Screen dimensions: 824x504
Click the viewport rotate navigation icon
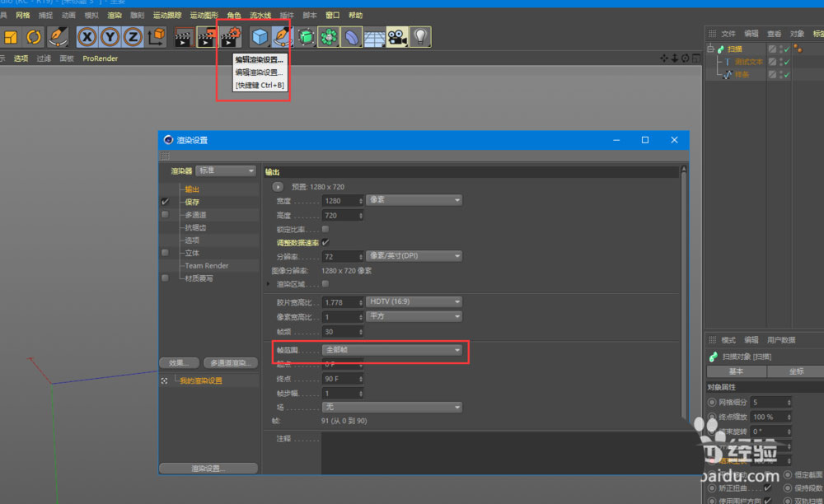[686, 58]
